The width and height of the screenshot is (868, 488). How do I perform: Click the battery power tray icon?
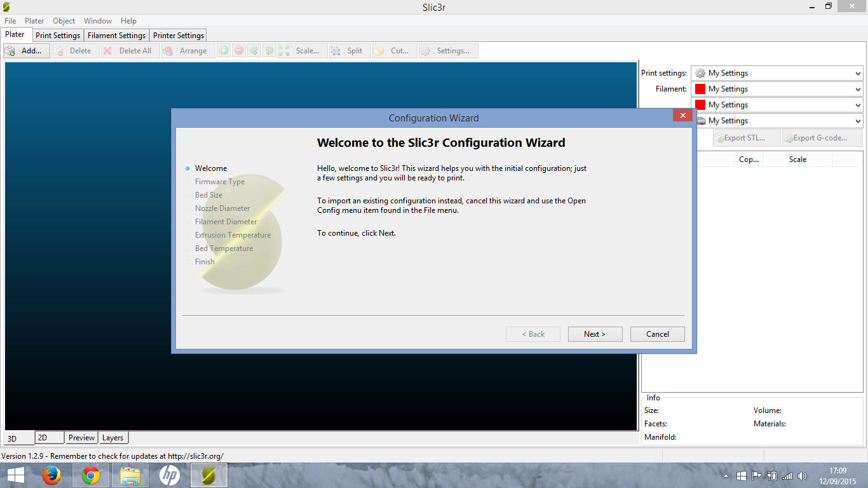pyautogui.click(x=772, y=475)
